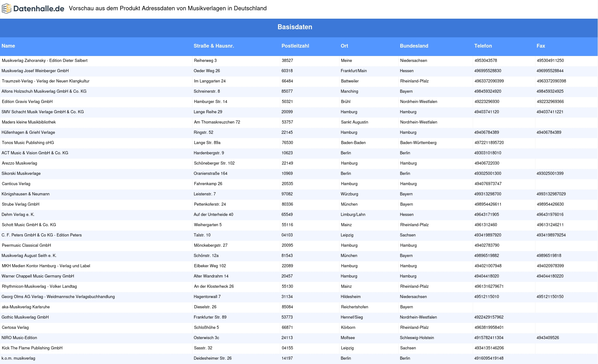
Task: Open the Datenhalle.de site name link
Action: pyautogui.click(x=39, y=9)
